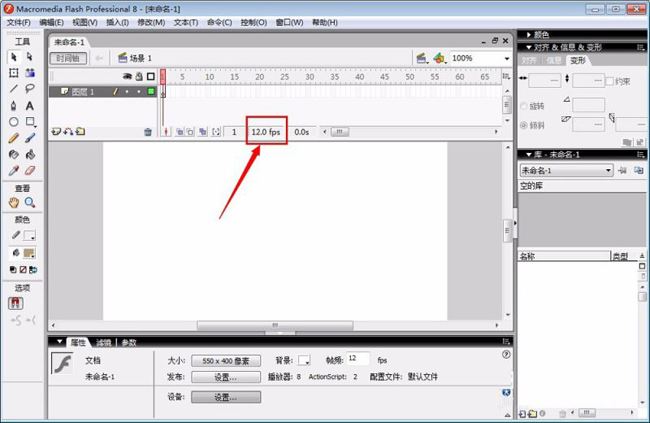Viewport: 650px width, 423px height.
Task: Switch to the 滤镜 filters tab
Action: click(x=104, y=343)
